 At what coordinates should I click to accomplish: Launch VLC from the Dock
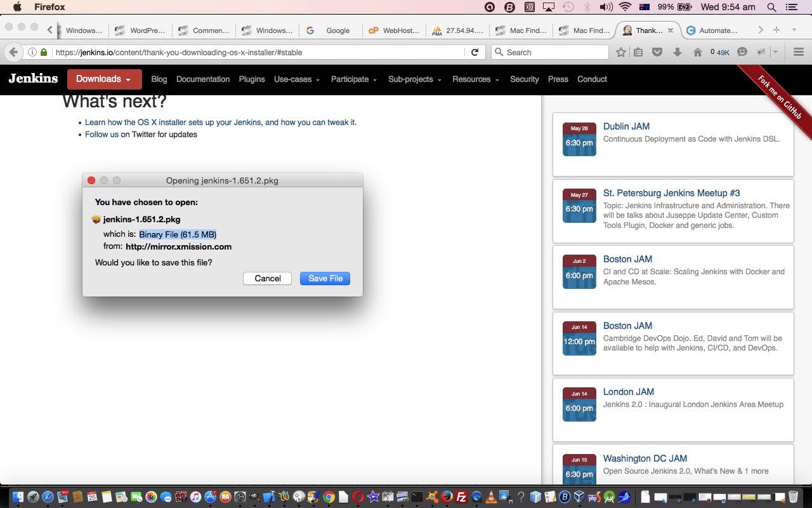pyautogui.click(x=491, y=497)
